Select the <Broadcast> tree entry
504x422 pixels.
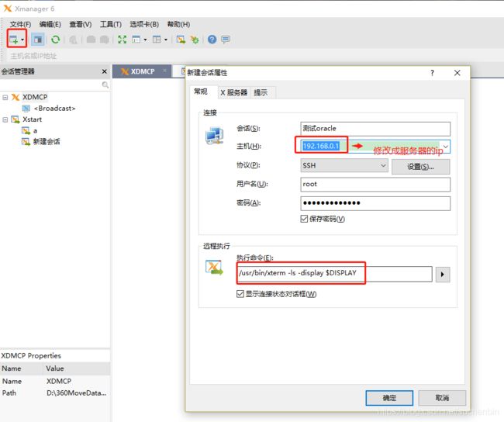[54, 109]
